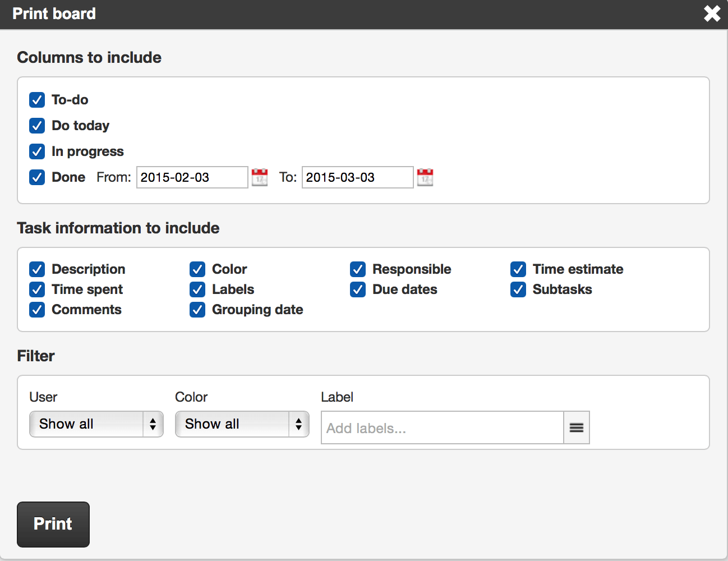Uncheck the Subtasks checkbox
This screenshot has width=728, height=561.
(x=518, y=289)
